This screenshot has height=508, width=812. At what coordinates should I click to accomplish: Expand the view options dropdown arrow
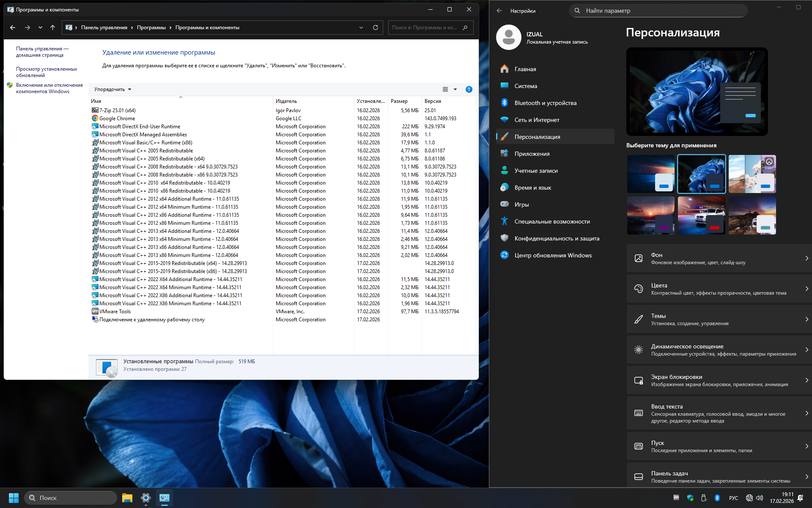click(x=455, y=89)
